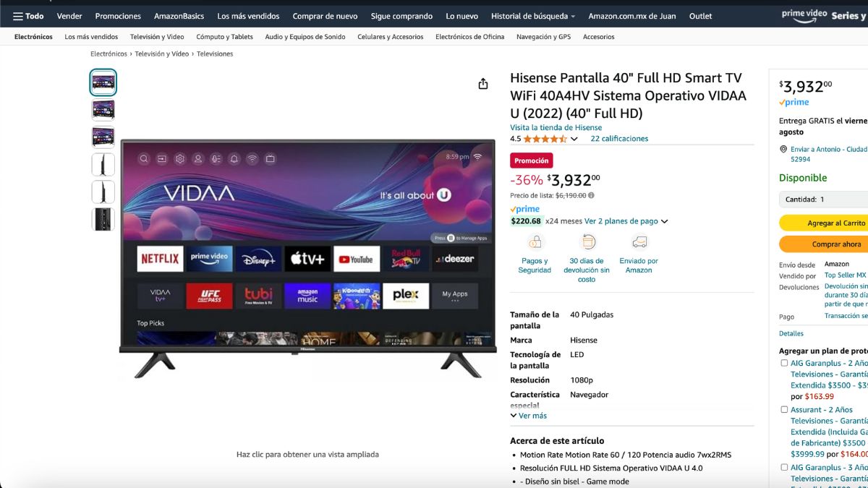Select the second product thumbnail image

point(103,110)
